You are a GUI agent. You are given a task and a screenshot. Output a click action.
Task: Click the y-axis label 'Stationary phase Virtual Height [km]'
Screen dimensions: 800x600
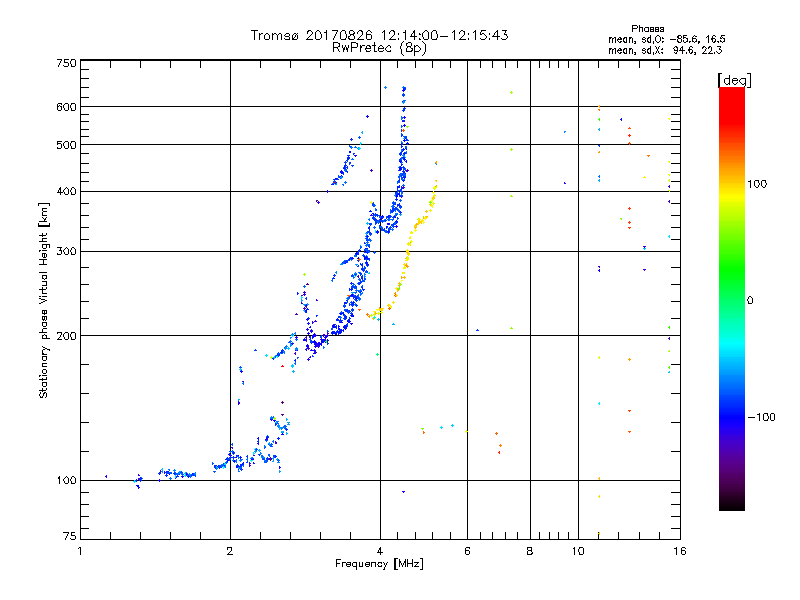[43, 300]
